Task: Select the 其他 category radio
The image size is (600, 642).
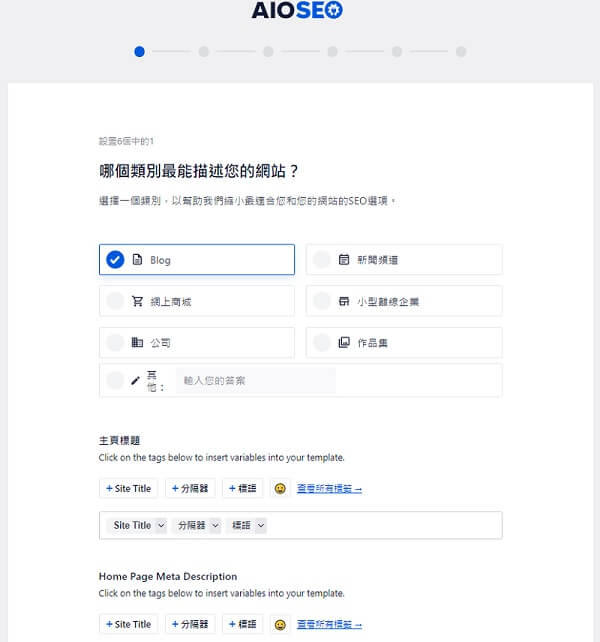Action: click(x=115, y=380)
